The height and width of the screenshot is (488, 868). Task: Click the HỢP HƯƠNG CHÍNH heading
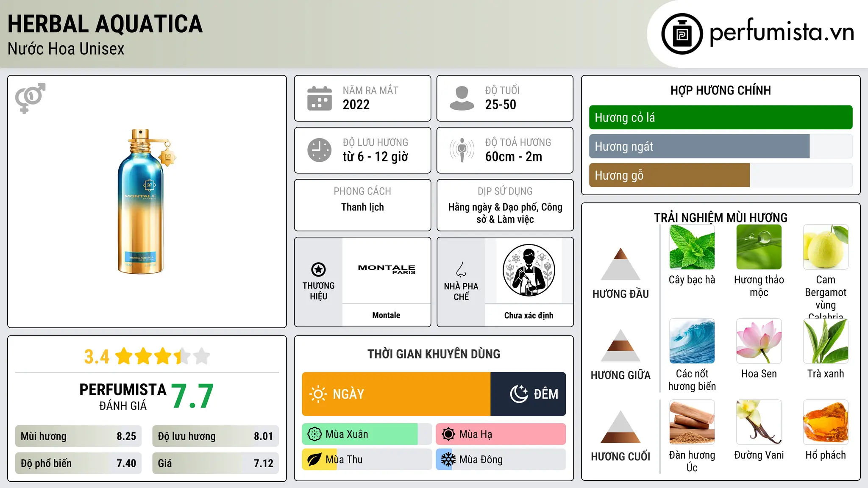pos(721,90)
